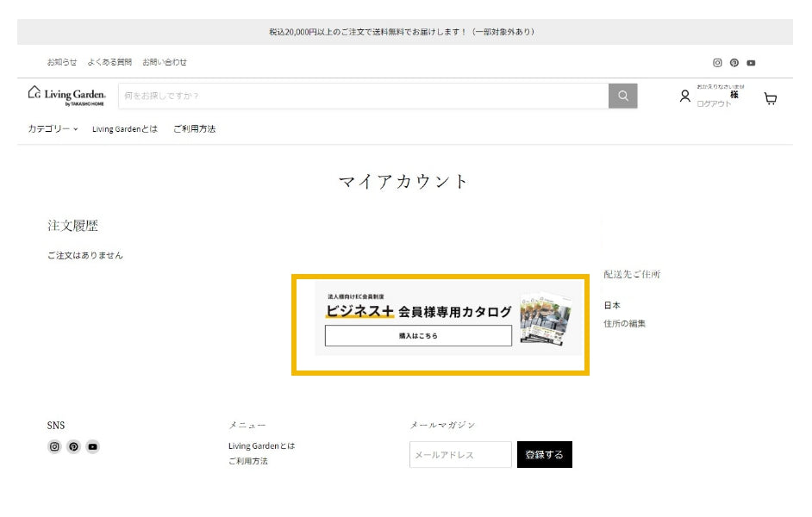Go to the Living Garden logo home

tap(67, 95)
